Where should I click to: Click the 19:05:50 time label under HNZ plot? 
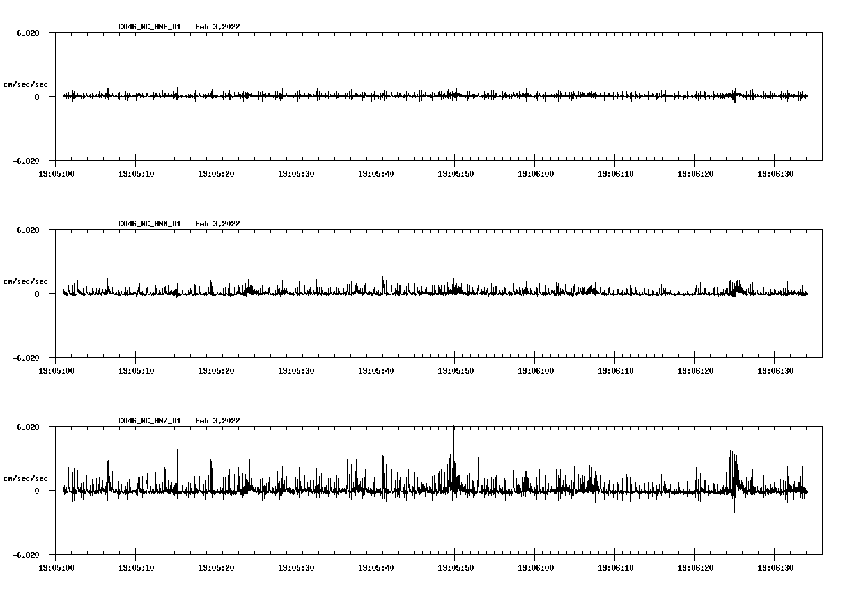pos(456,567)
